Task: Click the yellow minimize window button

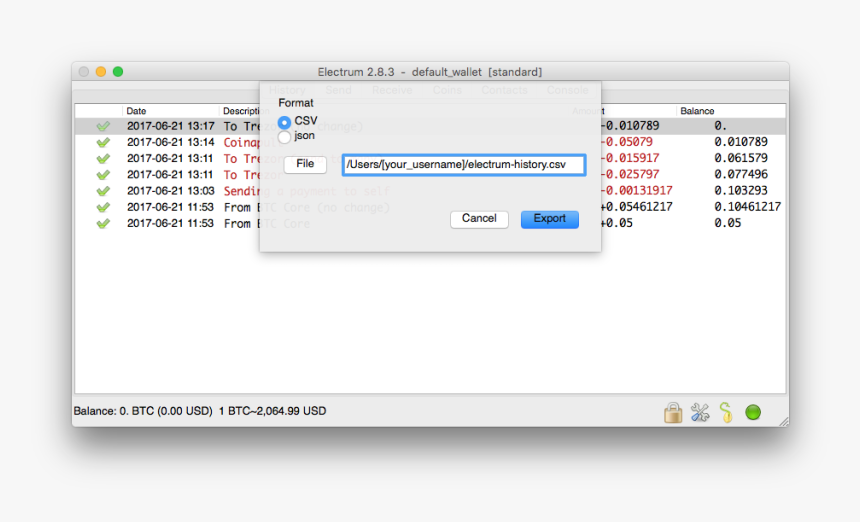Action: tap(101, 72)
